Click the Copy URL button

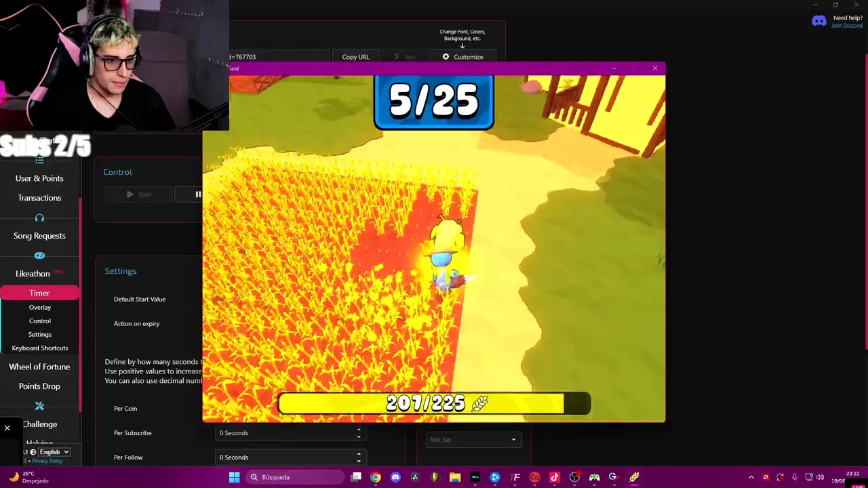point(355,57)
